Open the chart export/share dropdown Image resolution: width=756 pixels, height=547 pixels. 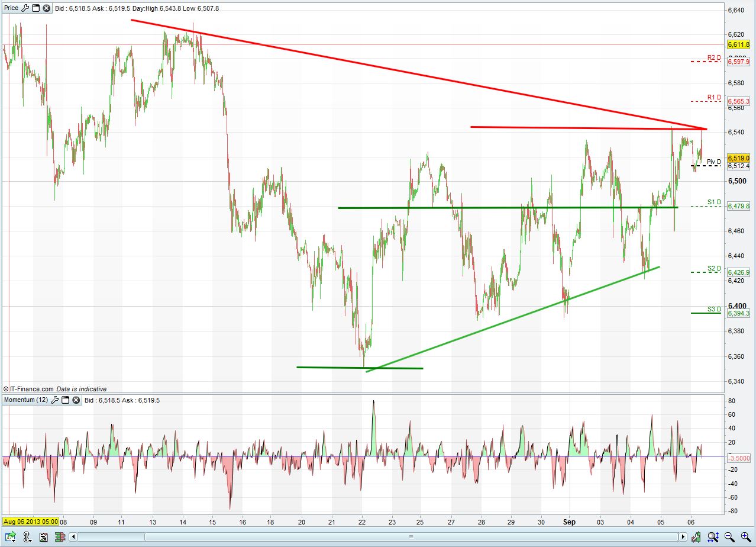[x=11, y=538]
